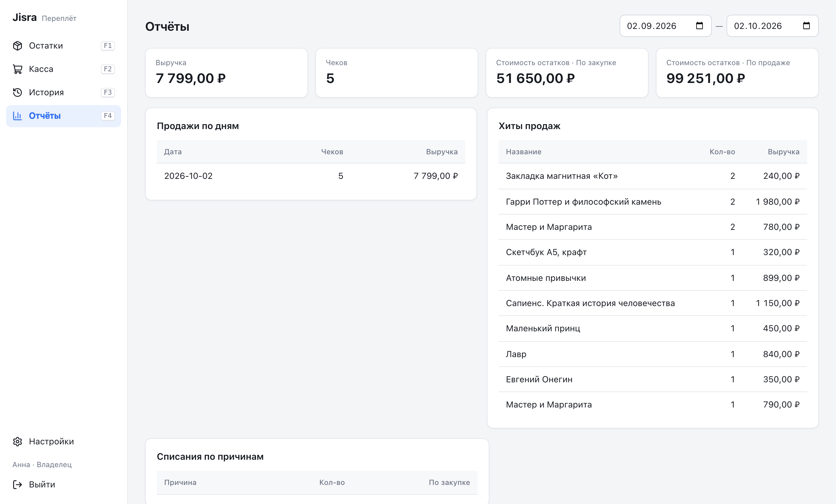Click the F3 shortcut badge

[108, 92]
